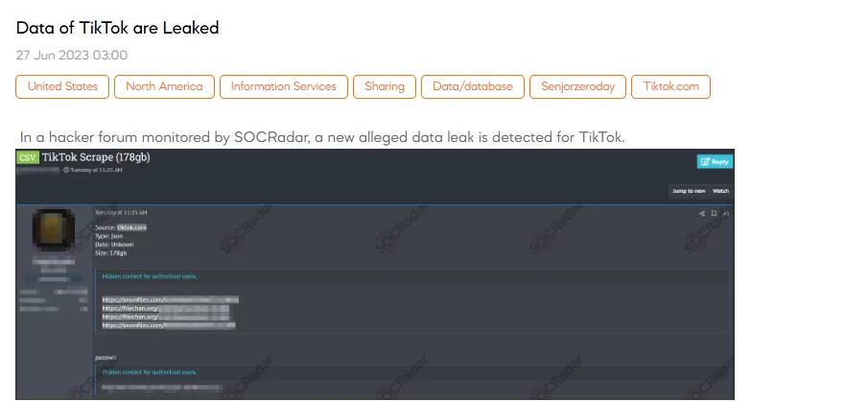Click the intro sentence about SOCRadar hacker forum
Viewport: 868px width, 402px height.
(322, 137)
